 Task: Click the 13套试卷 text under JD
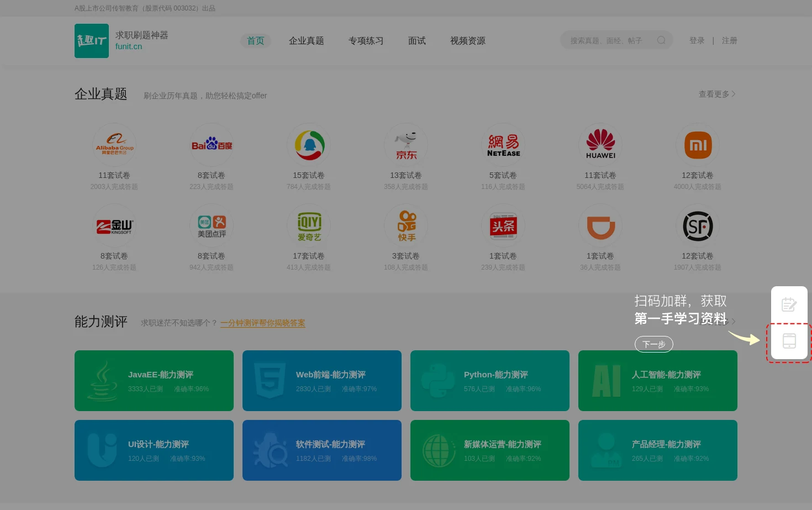(x=406, y=175)
